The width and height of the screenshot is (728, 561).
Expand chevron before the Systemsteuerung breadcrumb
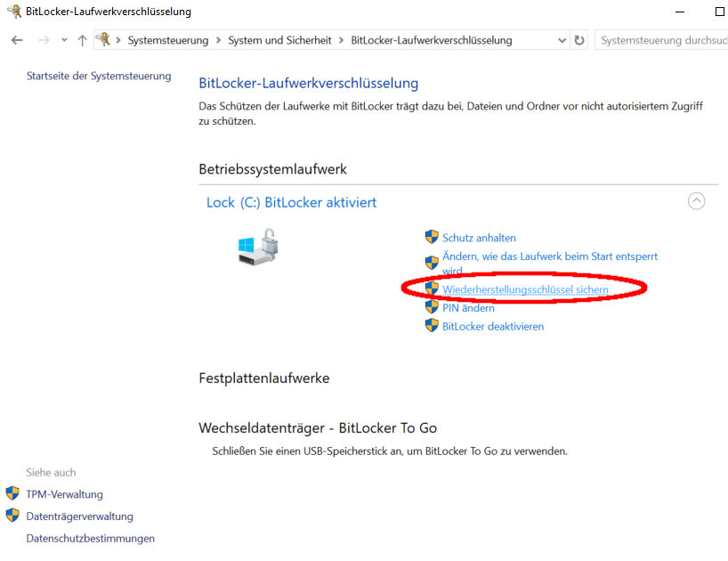(118, 40)
